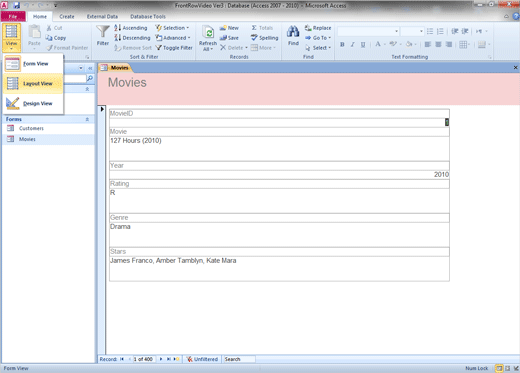Viewport: 520px width, 373px height.
Task: Select the Movies form in navigation pane
Action: 48,139
